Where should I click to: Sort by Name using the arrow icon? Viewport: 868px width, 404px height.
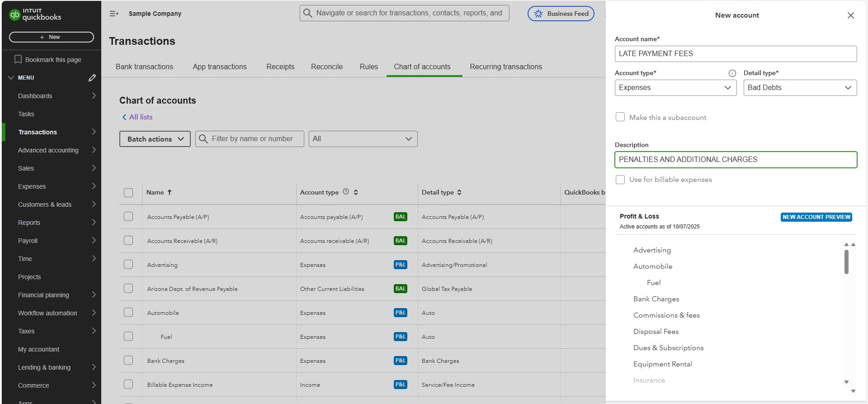(170, 192)
